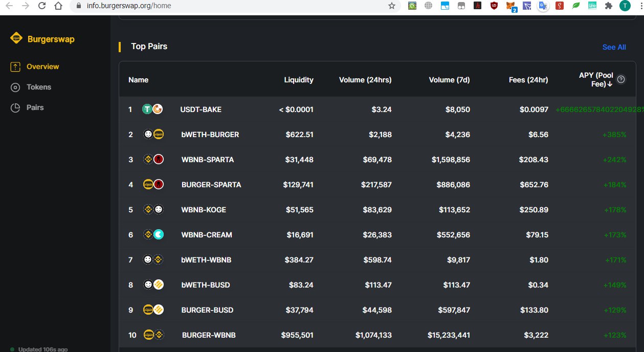The width and height of the screenshot is (644, 352).
Task: Open the See All pairs link
Action: [614, 47]
